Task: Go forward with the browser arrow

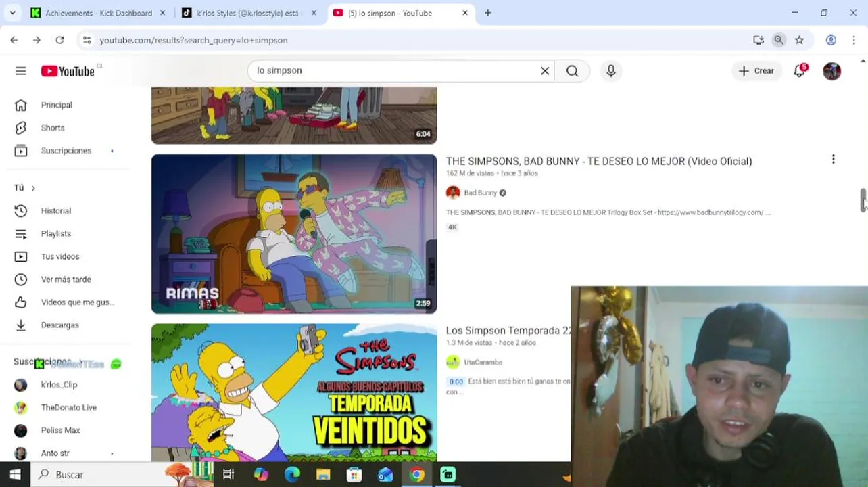Action: (37, 40)
